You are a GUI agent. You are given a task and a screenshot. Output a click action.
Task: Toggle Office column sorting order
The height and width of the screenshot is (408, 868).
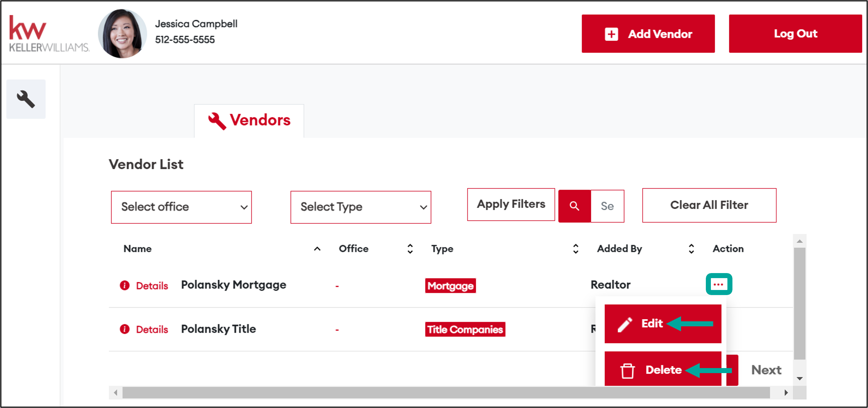[410, 249]
